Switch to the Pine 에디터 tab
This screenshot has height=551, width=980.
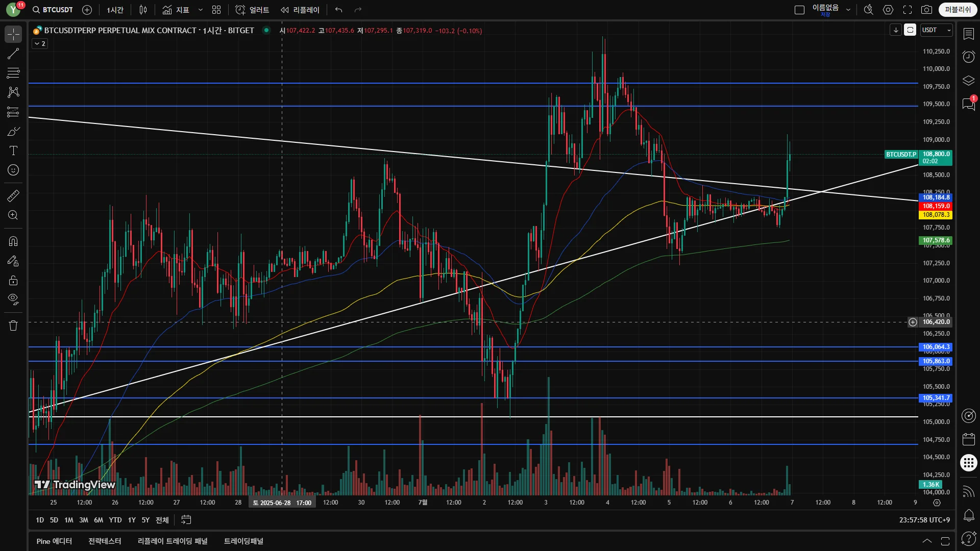point(54,541)
